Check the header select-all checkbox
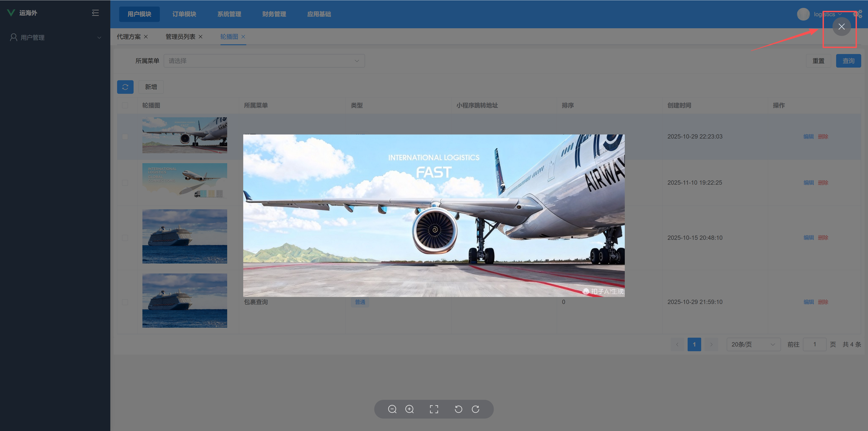 click(125, 106)
